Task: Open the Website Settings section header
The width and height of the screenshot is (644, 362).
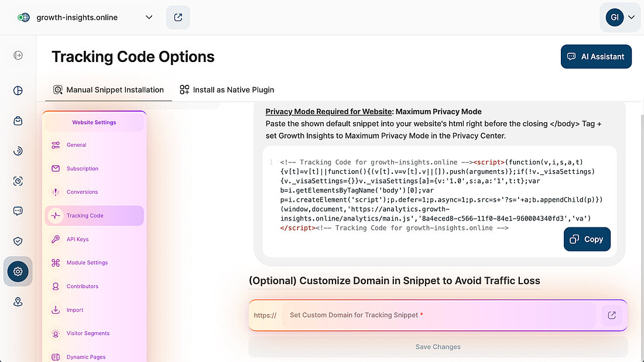Action: [94, 122]
